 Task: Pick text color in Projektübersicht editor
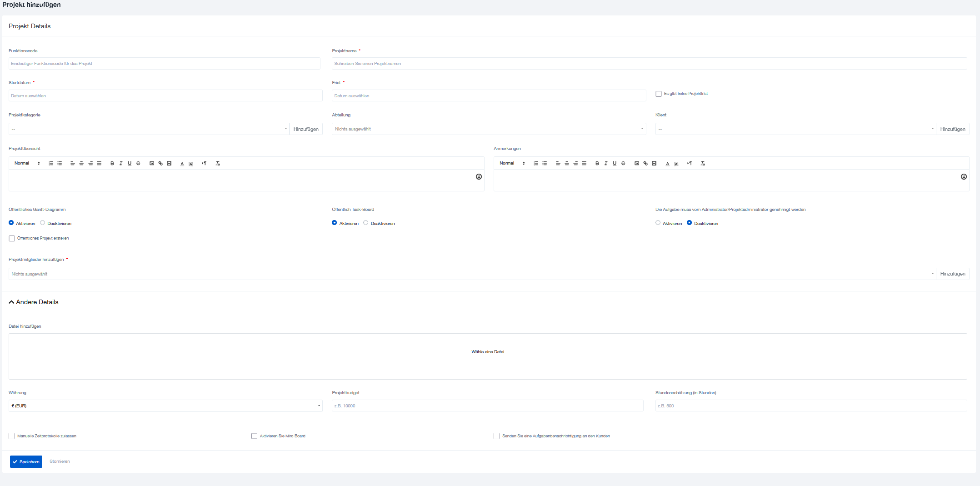click(182, 163)
